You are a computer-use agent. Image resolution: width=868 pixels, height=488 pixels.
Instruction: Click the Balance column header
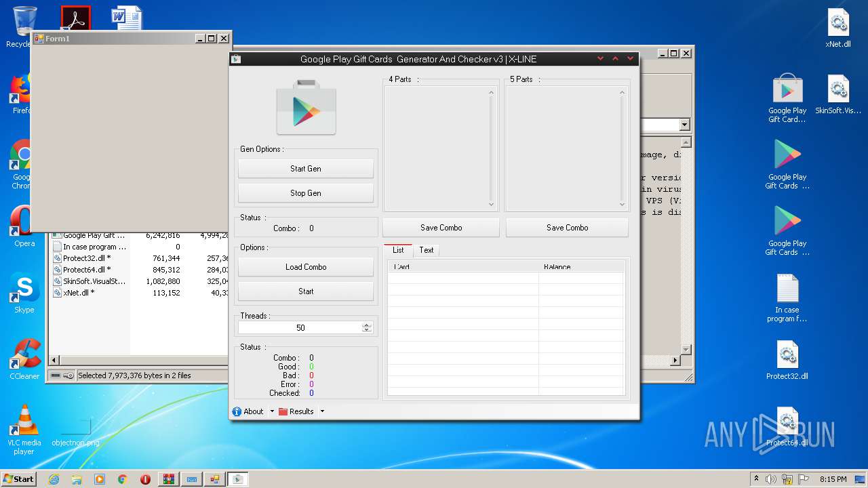click(x=581, y=267)
